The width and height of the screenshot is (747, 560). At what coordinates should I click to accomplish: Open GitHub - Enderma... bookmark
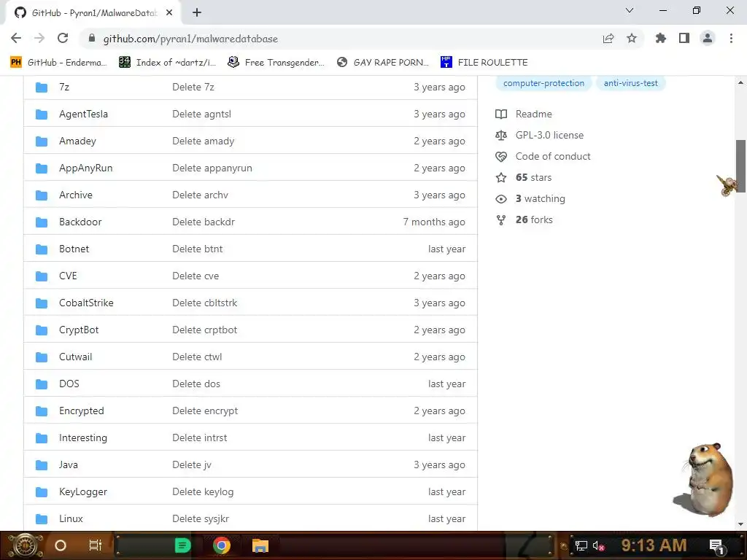pos(58,63)
